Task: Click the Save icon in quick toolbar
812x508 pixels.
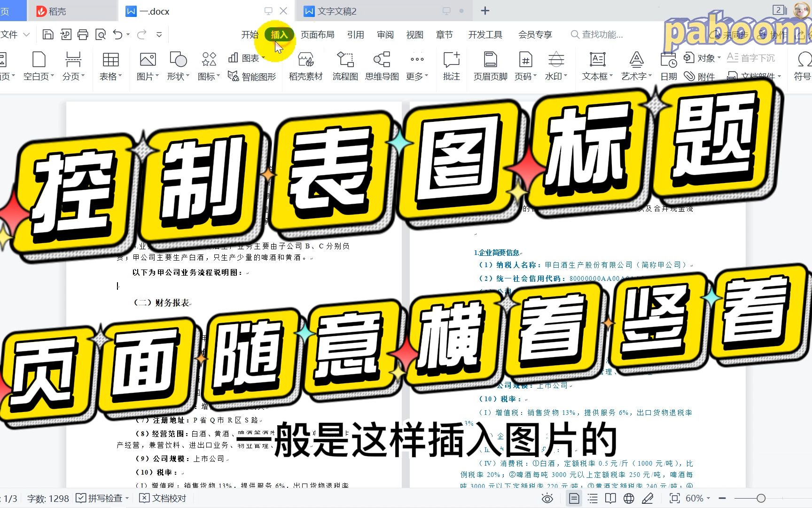Action: click(47, 34)
